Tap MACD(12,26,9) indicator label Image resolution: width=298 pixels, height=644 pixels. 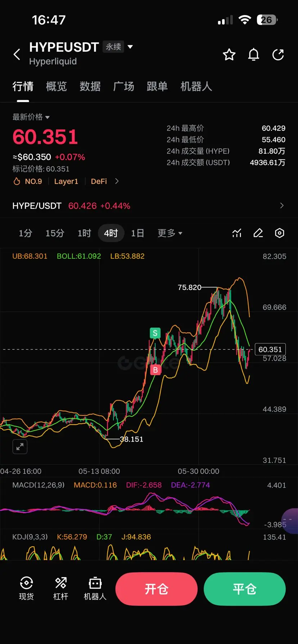[x=39, y=485]
